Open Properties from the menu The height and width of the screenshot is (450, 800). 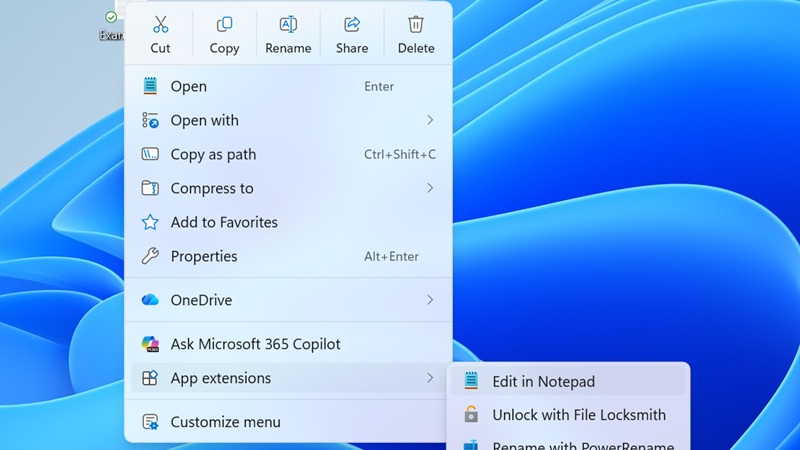(x=288, y=256)
